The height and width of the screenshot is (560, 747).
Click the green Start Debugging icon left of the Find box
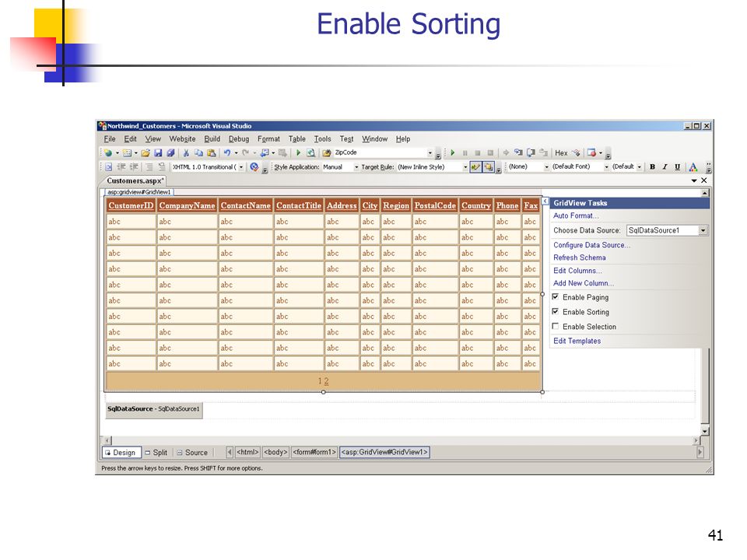point(298,153)
